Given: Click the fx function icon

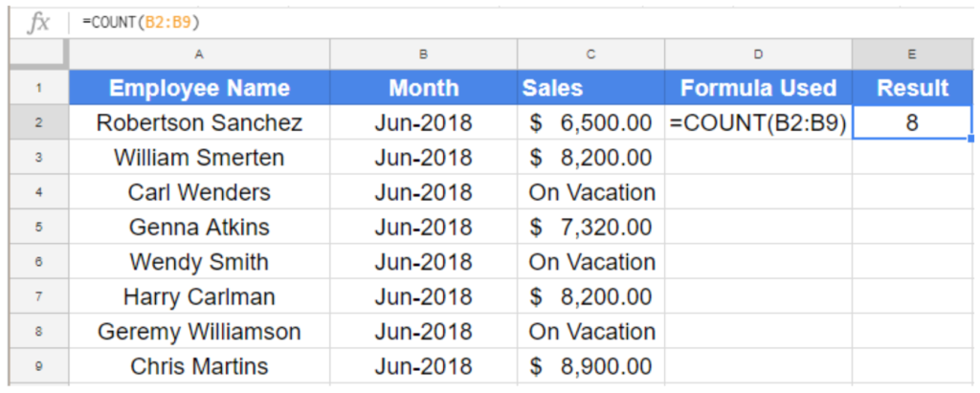Looking at the screenshot, I should (37, 22).
